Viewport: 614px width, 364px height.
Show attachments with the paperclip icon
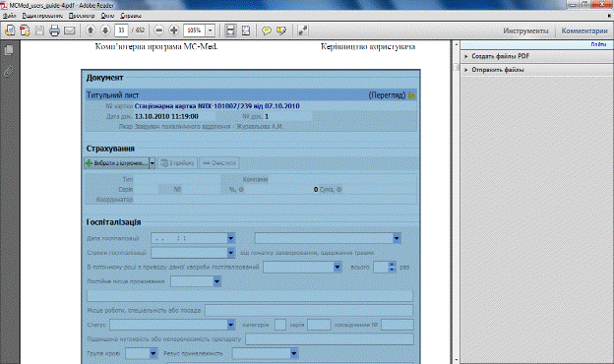tap(9, 72)
